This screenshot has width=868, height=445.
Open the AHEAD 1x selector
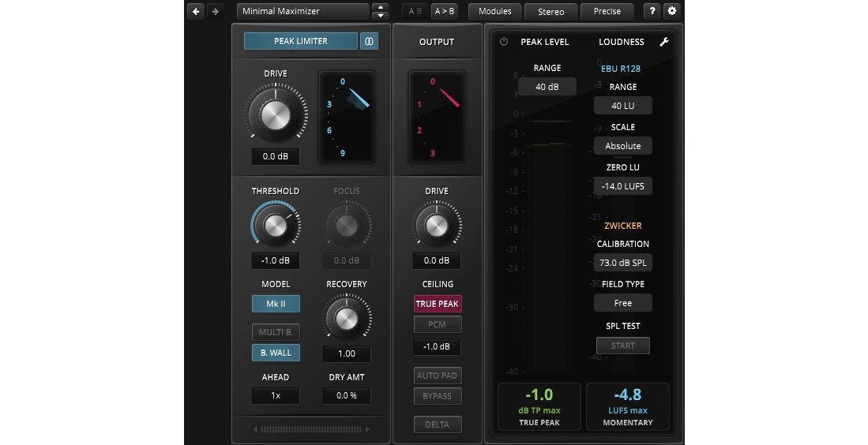pyautogui.click(x=276, y=396)
